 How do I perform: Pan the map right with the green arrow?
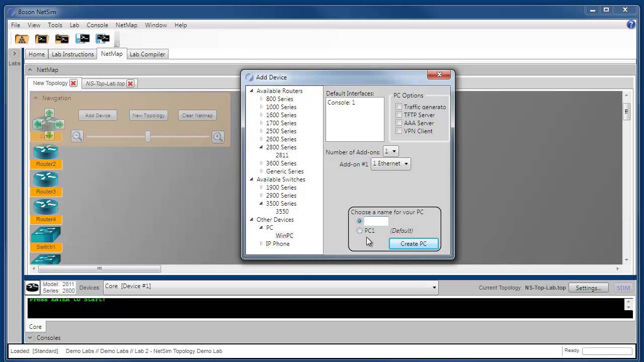coord(60,124)
